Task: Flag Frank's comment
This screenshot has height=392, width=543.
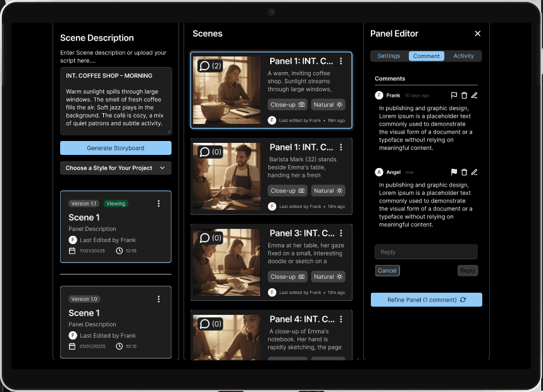Action: point(454,95)
